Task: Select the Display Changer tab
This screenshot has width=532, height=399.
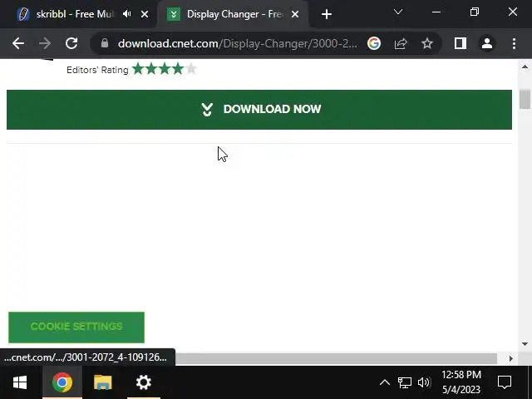Action: [233, 14]
